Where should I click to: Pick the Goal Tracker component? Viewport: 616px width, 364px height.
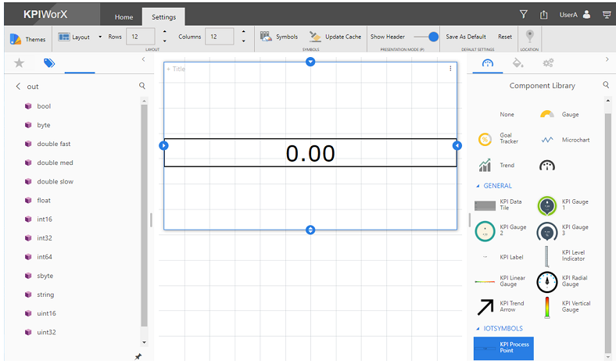click(485, 138)
